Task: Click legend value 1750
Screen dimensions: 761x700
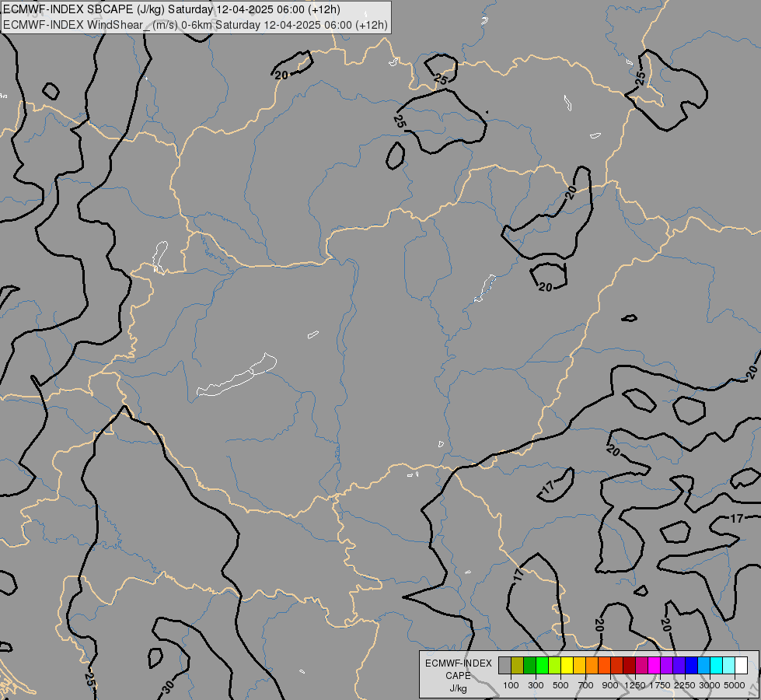Action: click(x=660, y=685)
